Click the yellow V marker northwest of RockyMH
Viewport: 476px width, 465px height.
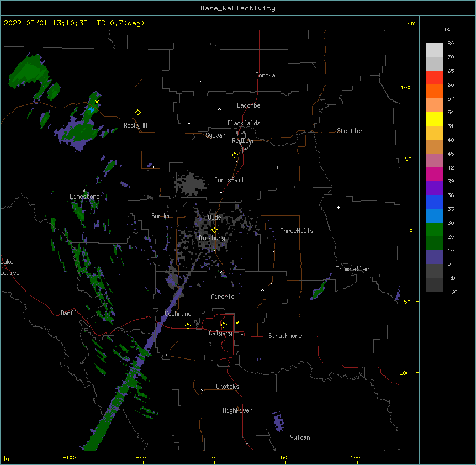click(x=97, y=102)
